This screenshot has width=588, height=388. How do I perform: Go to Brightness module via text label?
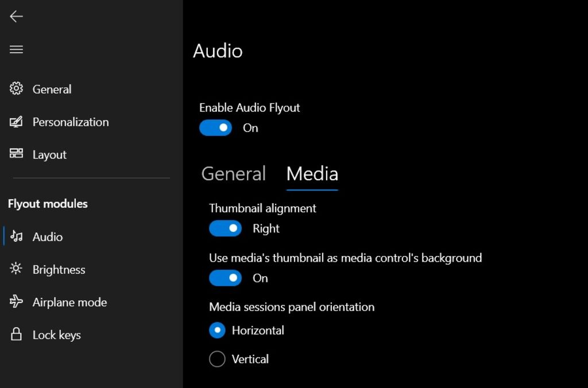[x=59, y=270]
